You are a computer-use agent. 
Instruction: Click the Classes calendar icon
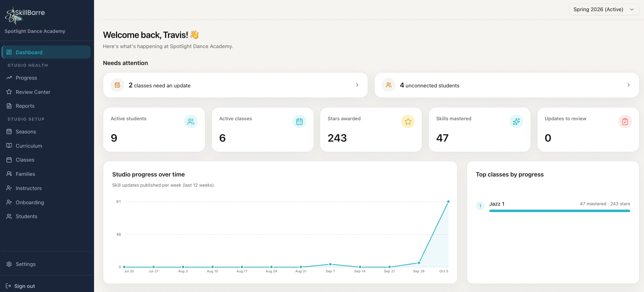point(9,160)
